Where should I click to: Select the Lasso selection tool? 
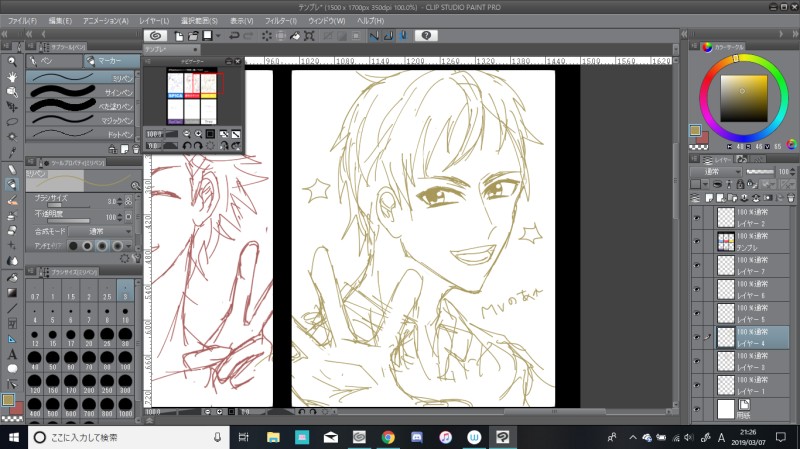coord(12,121)
